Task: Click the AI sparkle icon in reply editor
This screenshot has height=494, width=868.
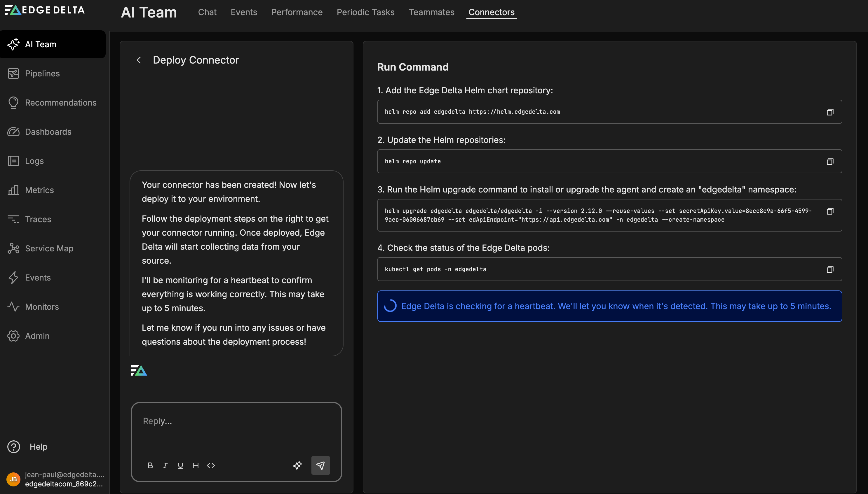Action: tap(297, 465)
